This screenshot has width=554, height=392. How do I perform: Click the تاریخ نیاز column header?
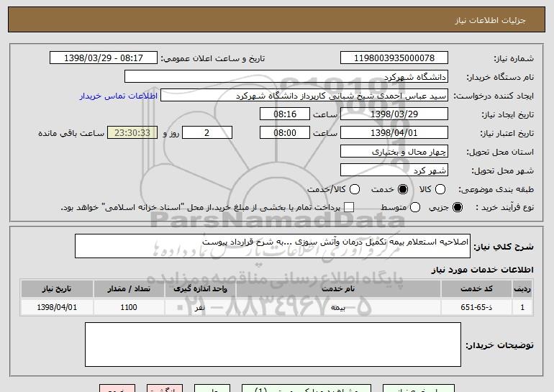coord(57,289)
